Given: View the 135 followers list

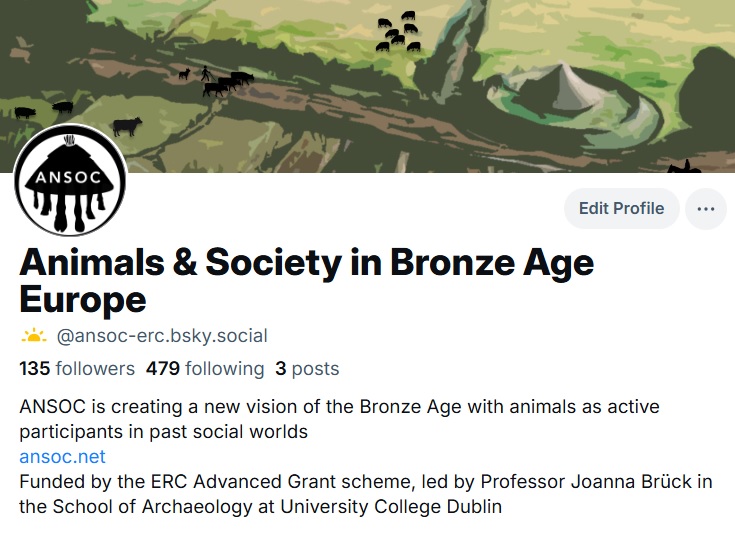Looking at the screenshot, I should click(77, 368).
